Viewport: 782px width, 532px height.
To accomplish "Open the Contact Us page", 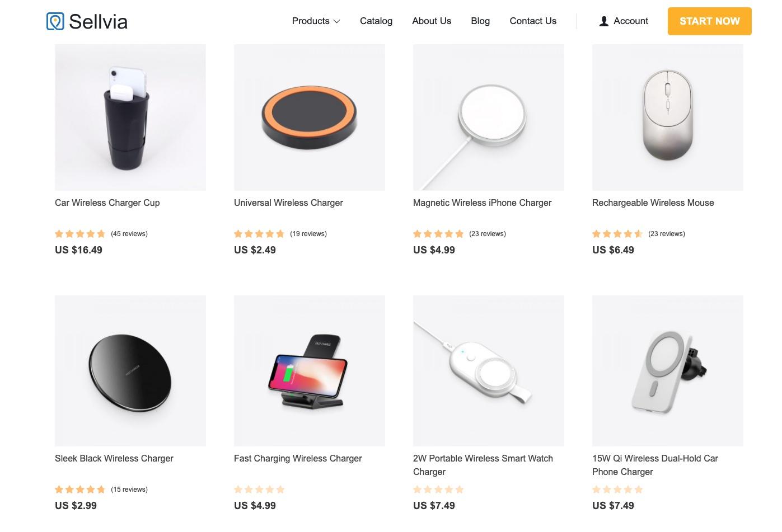I will 533,21.
